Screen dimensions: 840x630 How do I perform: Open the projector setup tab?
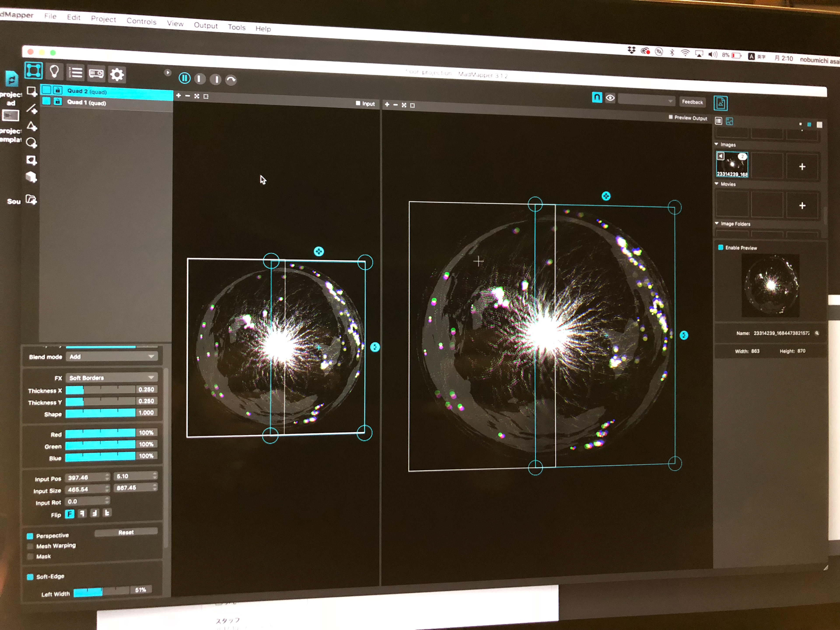pos(96,73)
